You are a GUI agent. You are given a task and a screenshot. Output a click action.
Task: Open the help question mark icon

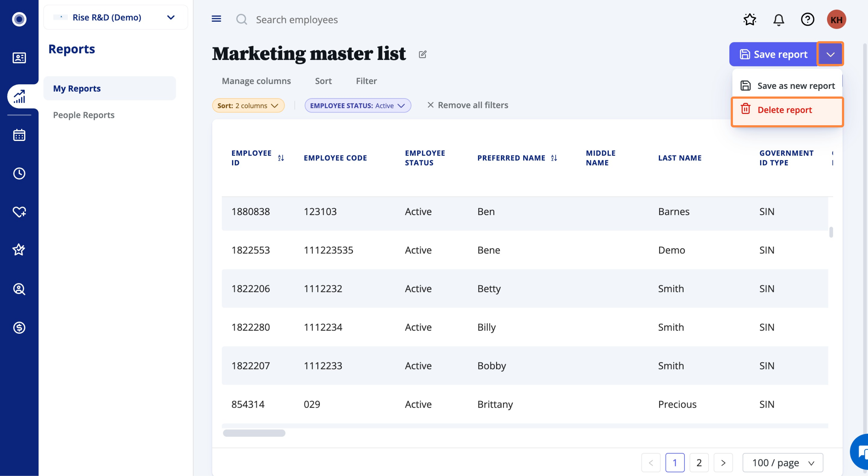tap(808, 19)
